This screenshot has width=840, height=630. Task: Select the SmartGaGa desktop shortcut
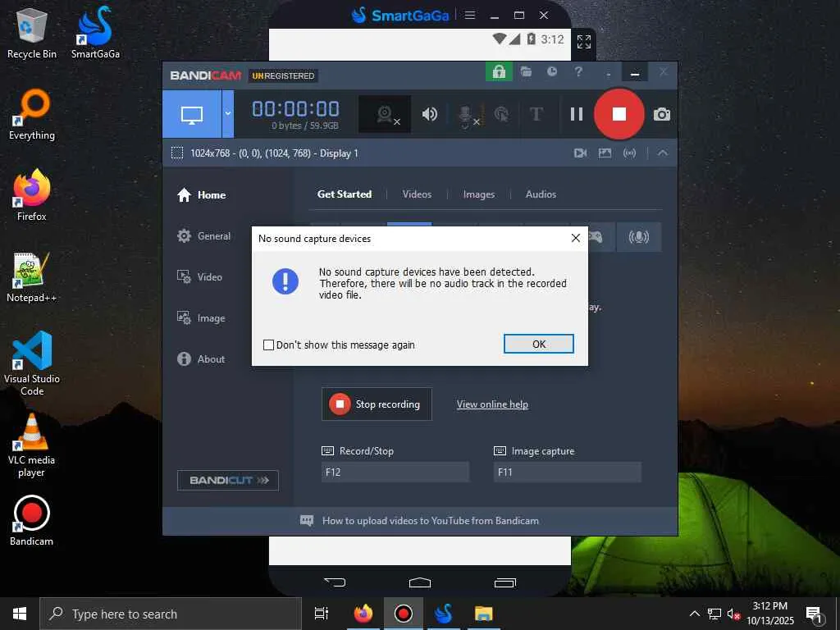click(x=95, y=33)
